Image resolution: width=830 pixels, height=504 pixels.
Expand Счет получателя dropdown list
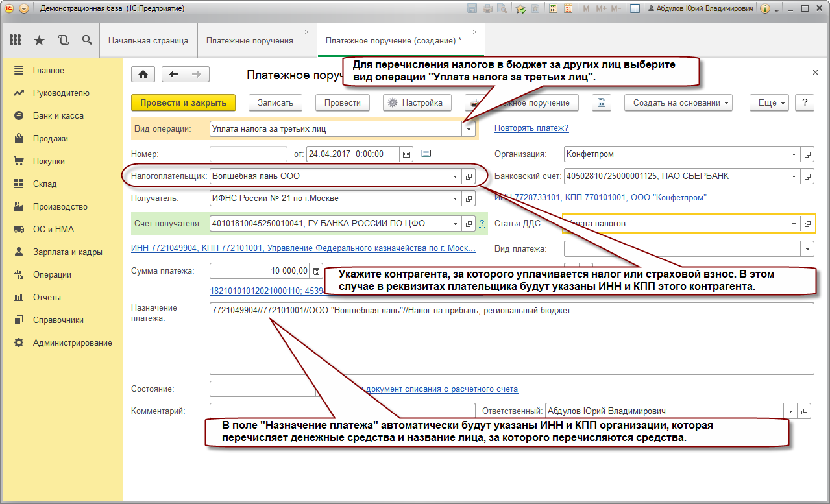pos(456,223)
